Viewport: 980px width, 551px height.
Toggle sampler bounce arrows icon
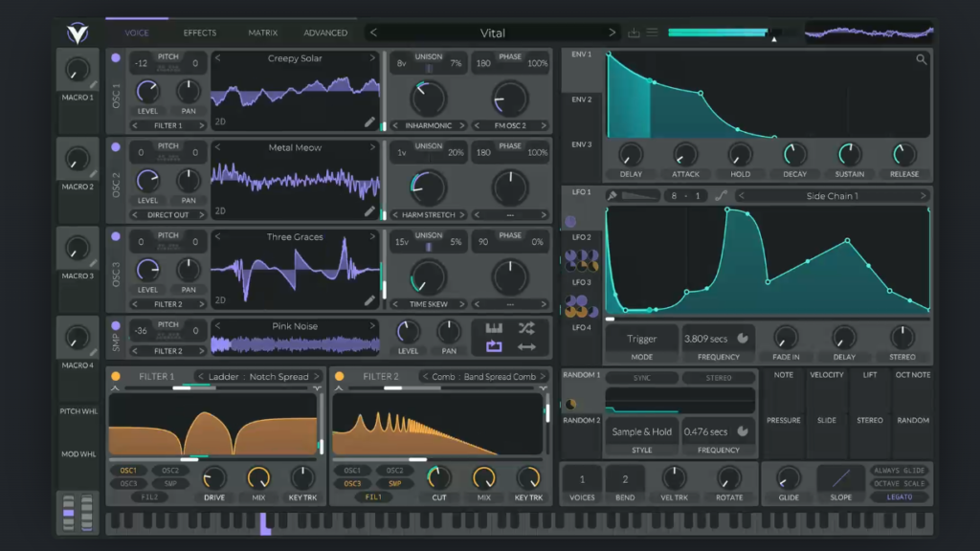click(x=527, y=346)
